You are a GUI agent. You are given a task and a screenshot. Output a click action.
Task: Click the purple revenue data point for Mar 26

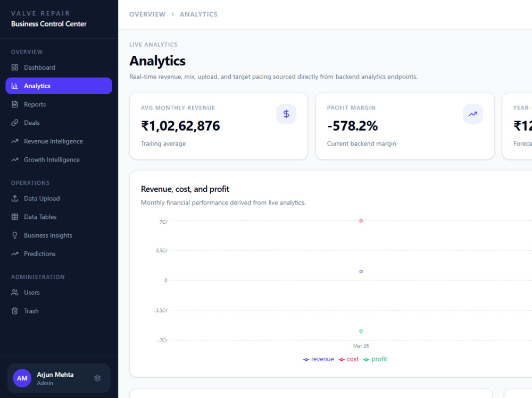pyautogui.click(x=361, y=272)
